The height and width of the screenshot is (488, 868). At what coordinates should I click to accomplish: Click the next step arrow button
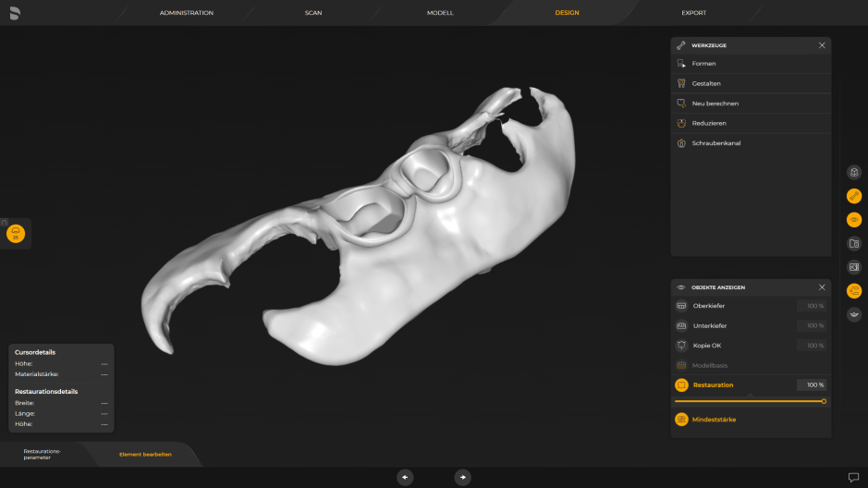(463, 477)
